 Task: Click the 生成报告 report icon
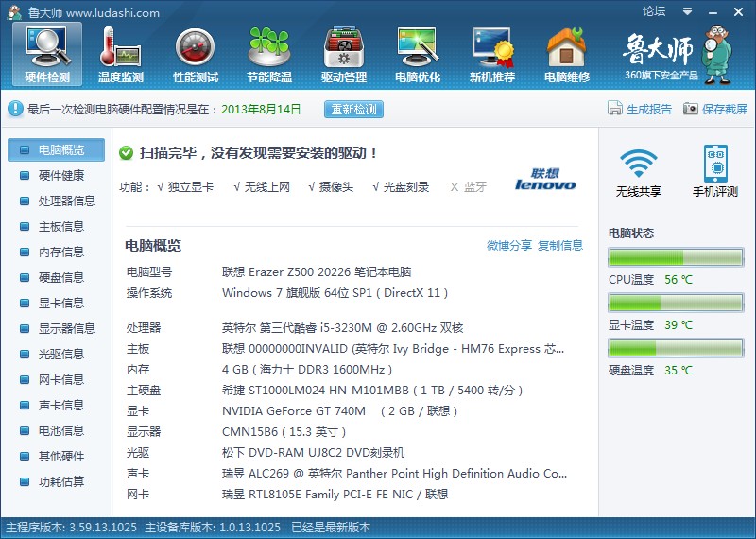(615, 109)
